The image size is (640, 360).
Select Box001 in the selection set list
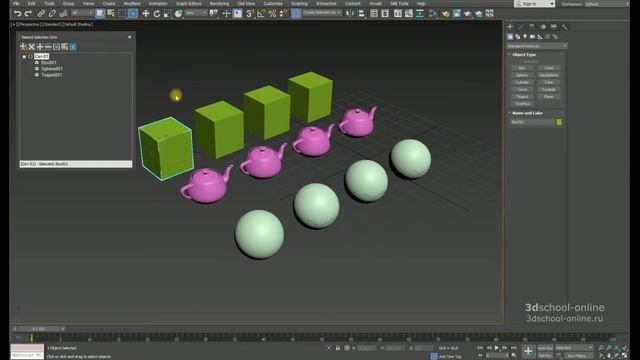[x=49, y=62]
